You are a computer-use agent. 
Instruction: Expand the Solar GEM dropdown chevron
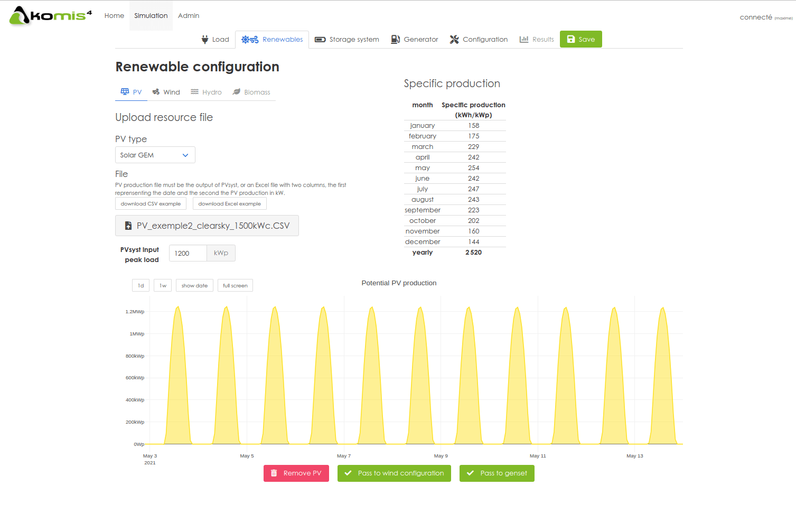[x=185, y=155]
